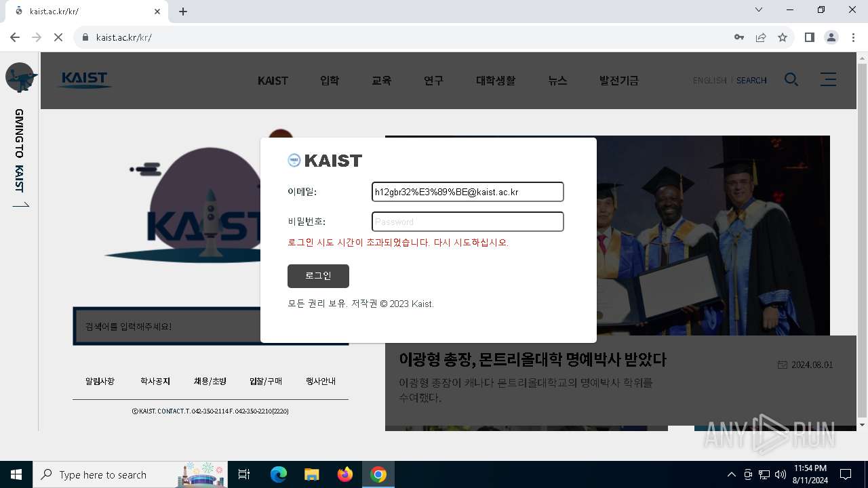Open the Chrome three-dot menu
Viewport: 868px width, 488px height.
tap(853, 37)
